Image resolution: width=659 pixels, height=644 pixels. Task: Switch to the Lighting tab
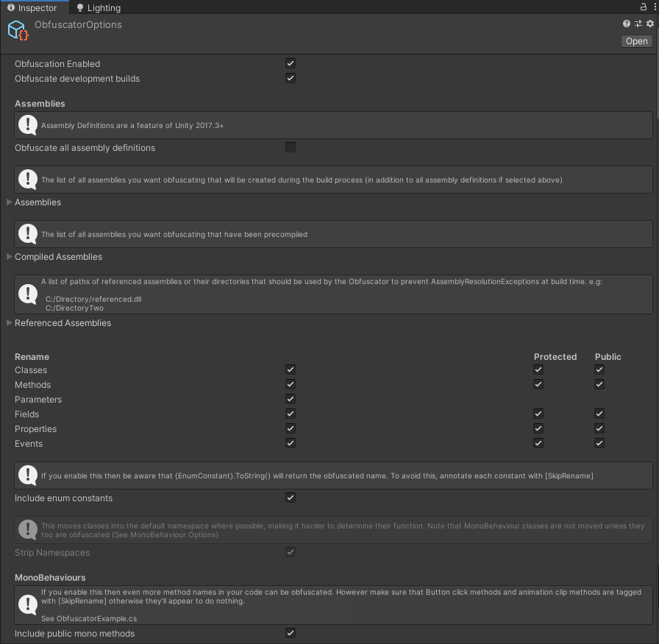[98, 7]
